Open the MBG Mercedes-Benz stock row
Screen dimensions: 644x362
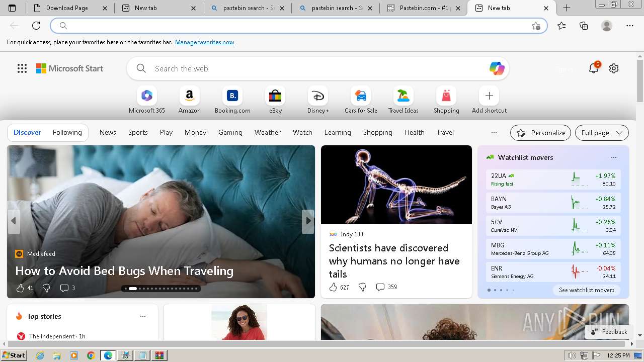pos(553,249)
